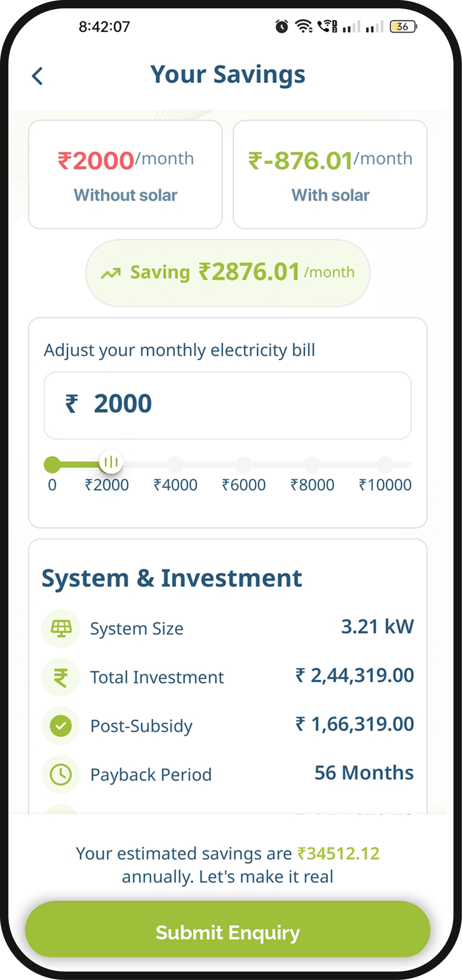Tap the battery indicator in status bar
Screen dimensions: 462x980
(403, 27)
